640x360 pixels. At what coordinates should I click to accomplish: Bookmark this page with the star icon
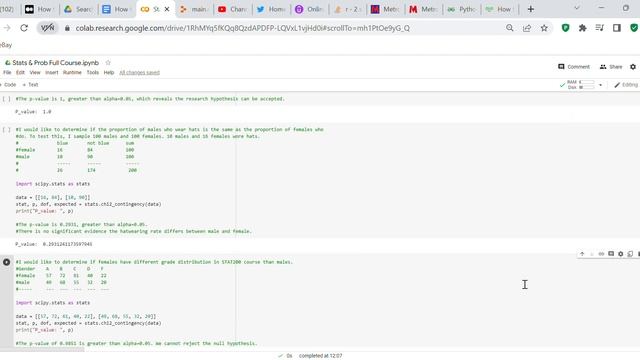point(544,28)
